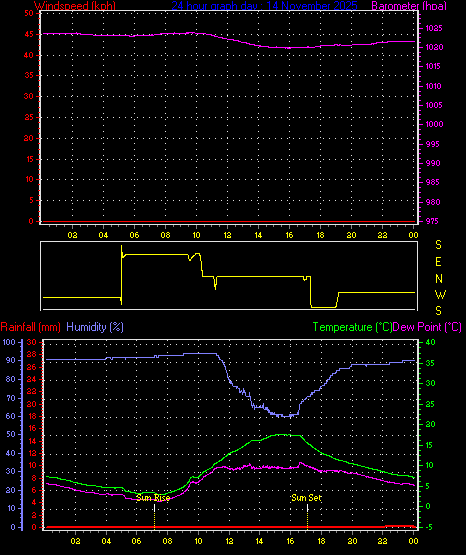Click the -5 temperature axis value
Screen dimensions: 466x555
click(429, 527)
